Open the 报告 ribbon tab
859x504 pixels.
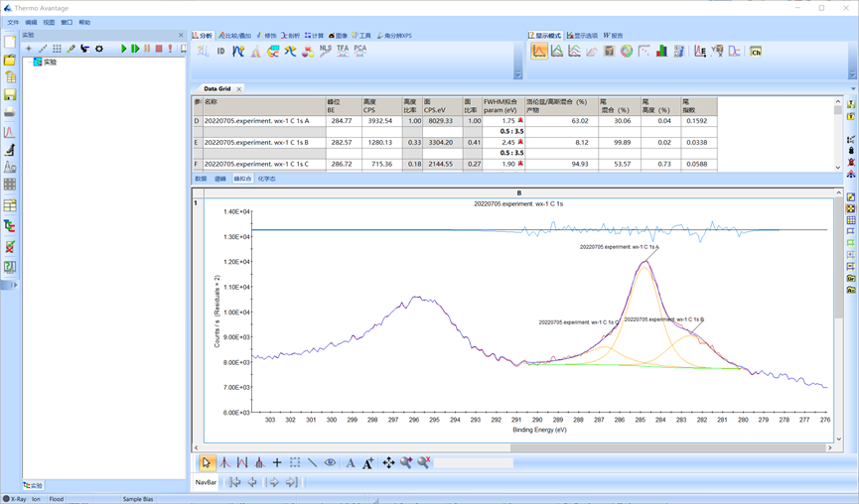[613, 35]
